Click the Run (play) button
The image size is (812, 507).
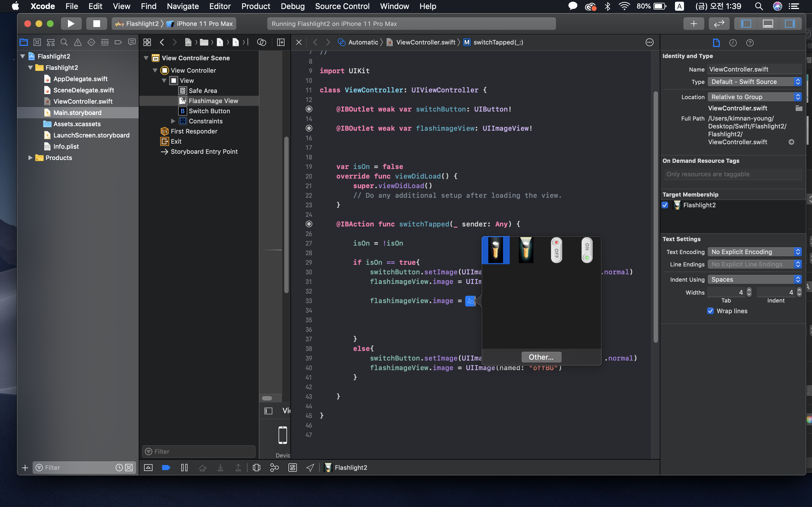(71, 23)
